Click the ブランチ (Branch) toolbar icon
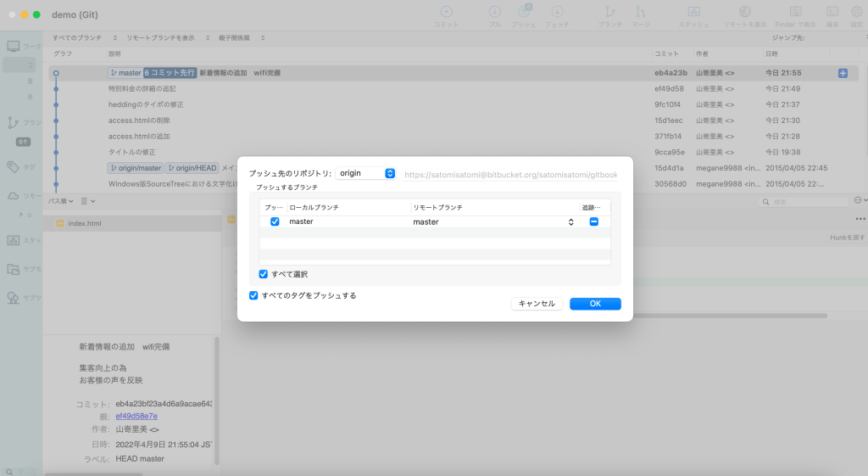Image resolution: width=868 pixels, height=476 pixels. (x=609, y=12)
